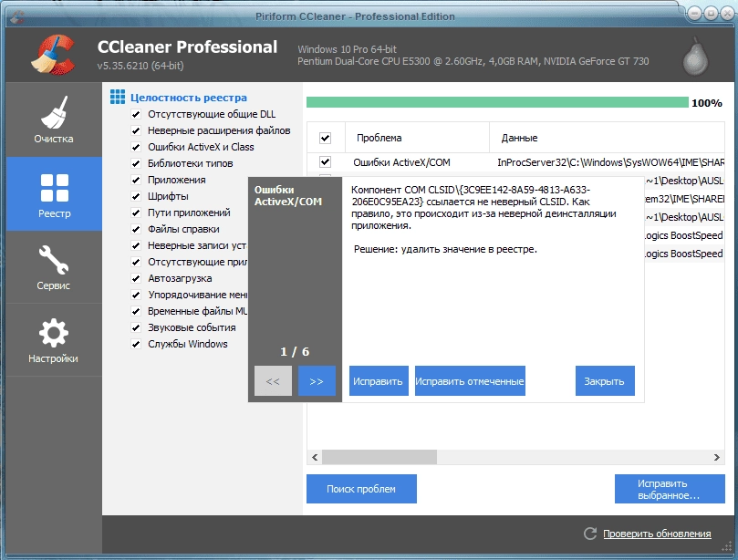Open the Очистка (Cleaner) section

tap(54, 119)
